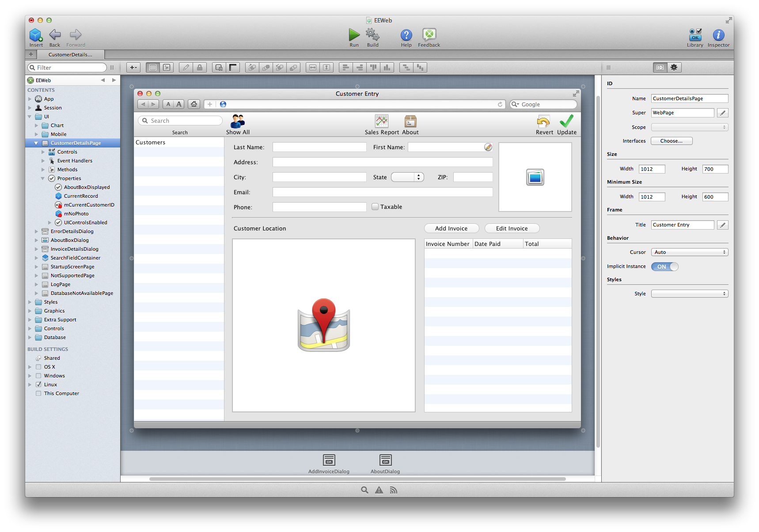The width and height of the screenshot is (759, 532).
Task: Click the home icon in Customer Entry
Action: (194, 104)
